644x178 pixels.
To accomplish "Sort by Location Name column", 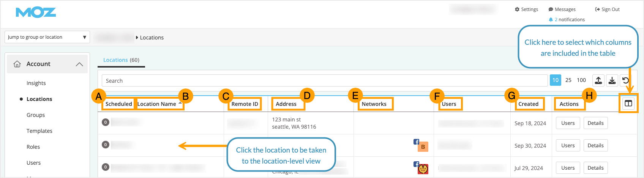I will [157, 104].
